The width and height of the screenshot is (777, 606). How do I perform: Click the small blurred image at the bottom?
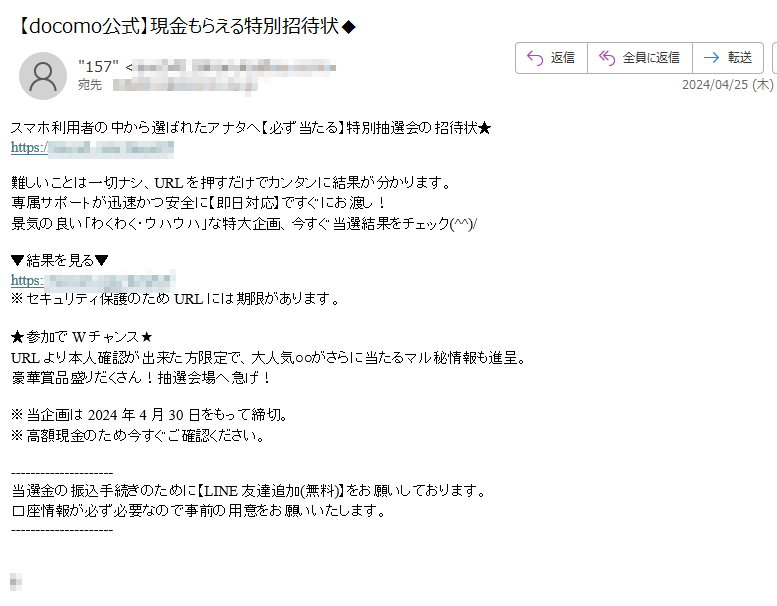16,582
